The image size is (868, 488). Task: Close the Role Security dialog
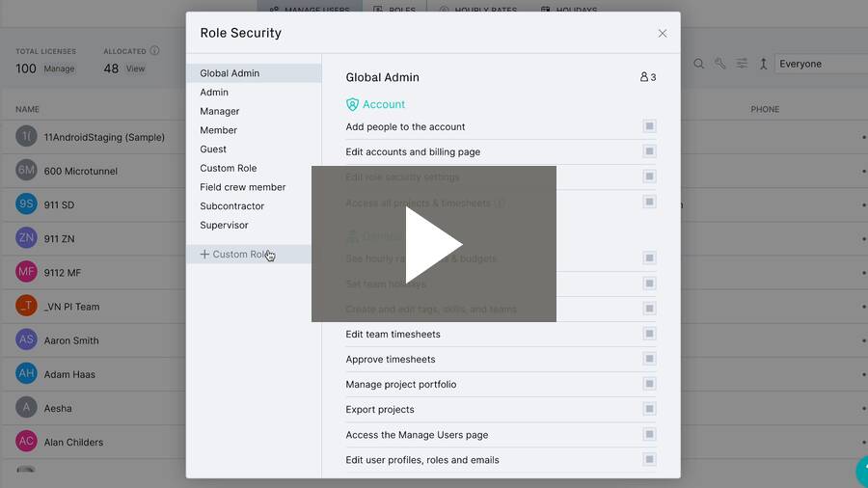click(662, 34)
